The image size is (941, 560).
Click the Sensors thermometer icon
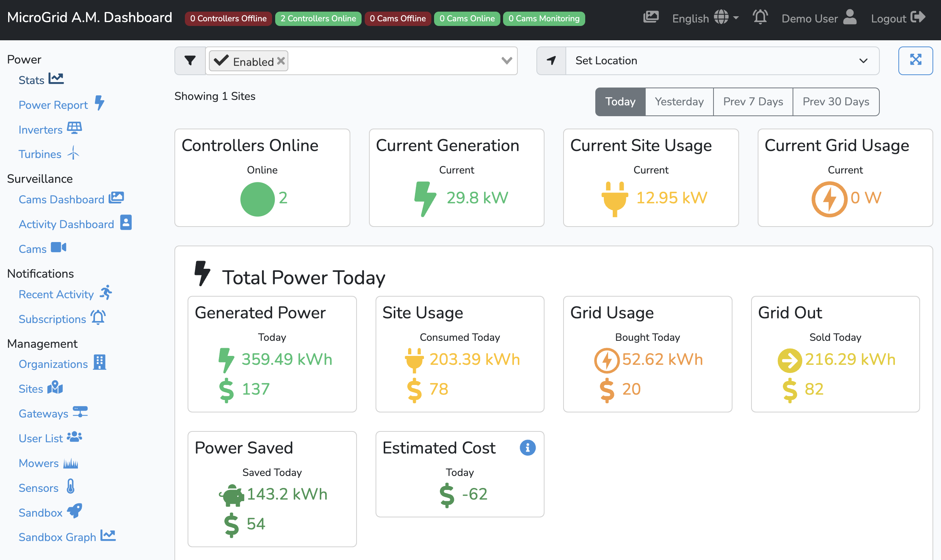(x=70, y=487)
